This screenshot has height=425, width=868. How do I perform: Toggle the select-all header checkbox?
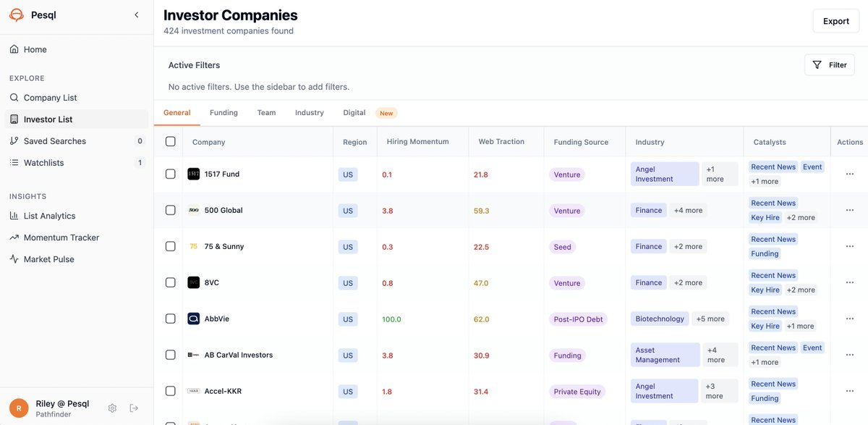pyautogui.click(x=171, y=141)
